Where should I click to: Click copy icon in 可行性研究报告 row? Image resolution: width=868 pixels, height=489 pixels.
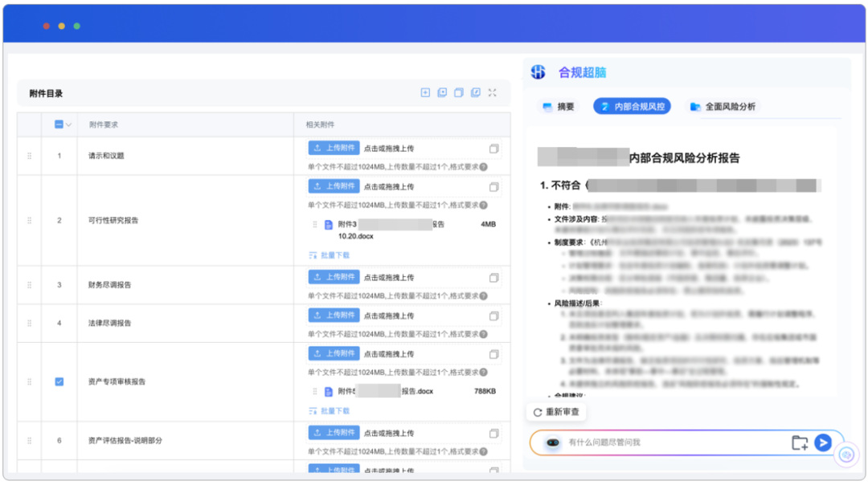pos(493,187)
